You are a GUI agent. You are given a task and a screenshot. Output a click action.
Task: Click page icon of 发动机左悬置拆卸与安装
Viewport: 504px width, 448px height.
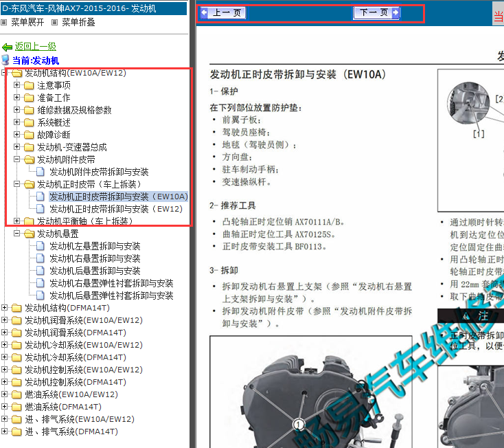pos(41,246)
